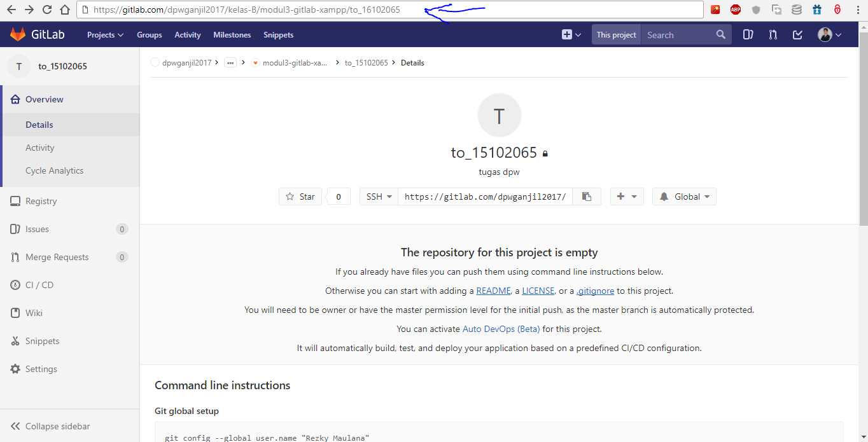Open the Registry section from the sidebar
The width and height of the screenshot is (868, 442).
click(x=41, y=201)
